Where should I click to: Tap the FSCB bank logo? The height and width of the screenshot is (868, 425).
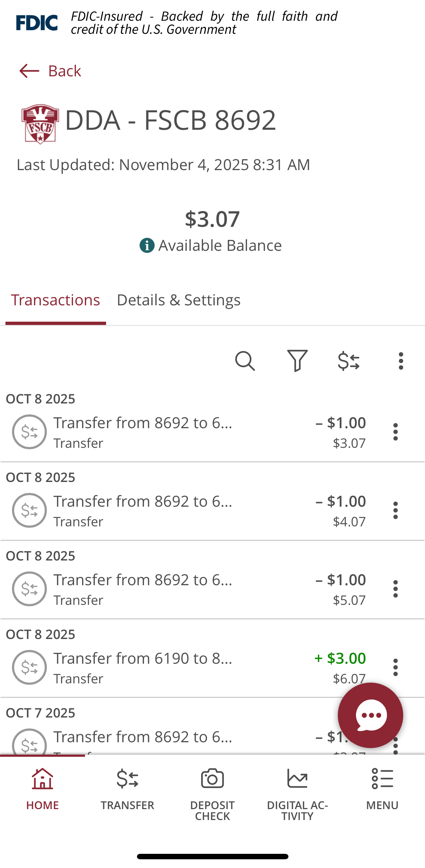pyautogui.click(x=40, y=124)
